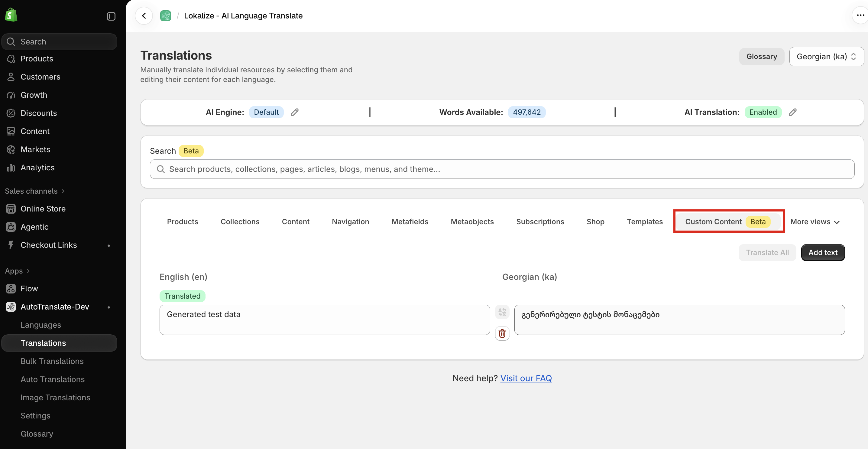
Task: Collapse the sidebar panel icon
Action: coord(111,16)
